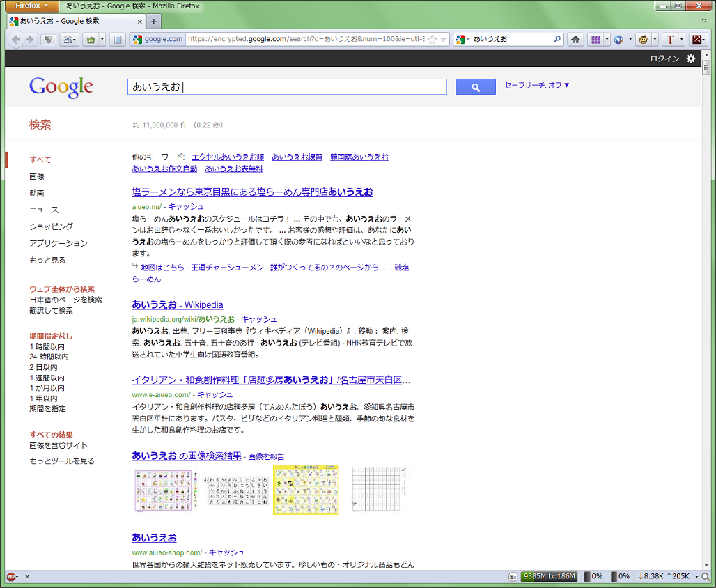Click 日本語のページを検索 filter
The height and width of the screenshot is (588, 716).
(65, 300)
